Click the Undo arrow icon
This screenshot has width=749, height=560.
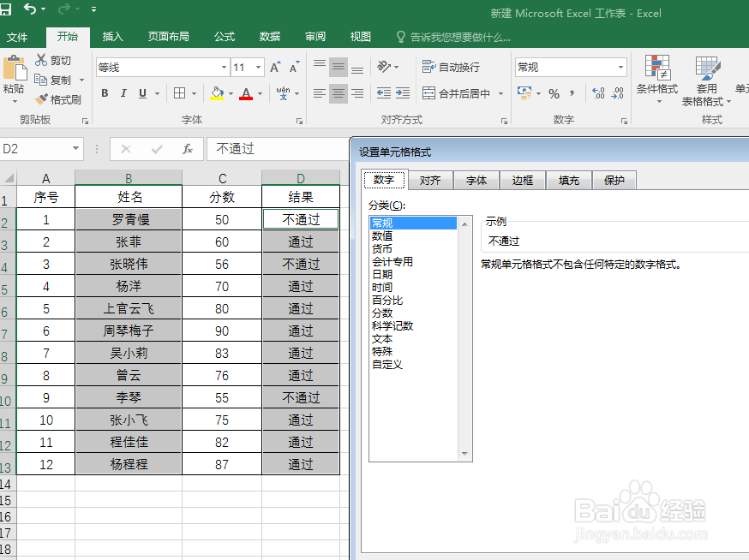(x=30, y=9)
